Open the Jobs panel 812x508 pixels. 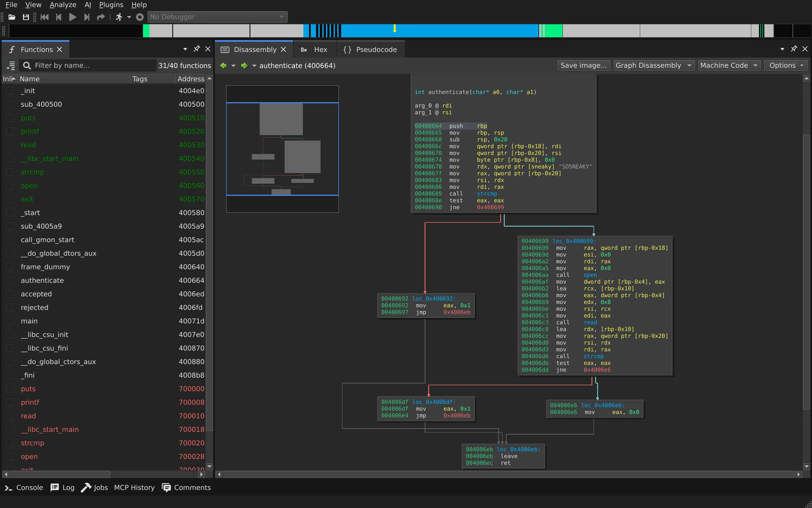(x=94, y=487)
